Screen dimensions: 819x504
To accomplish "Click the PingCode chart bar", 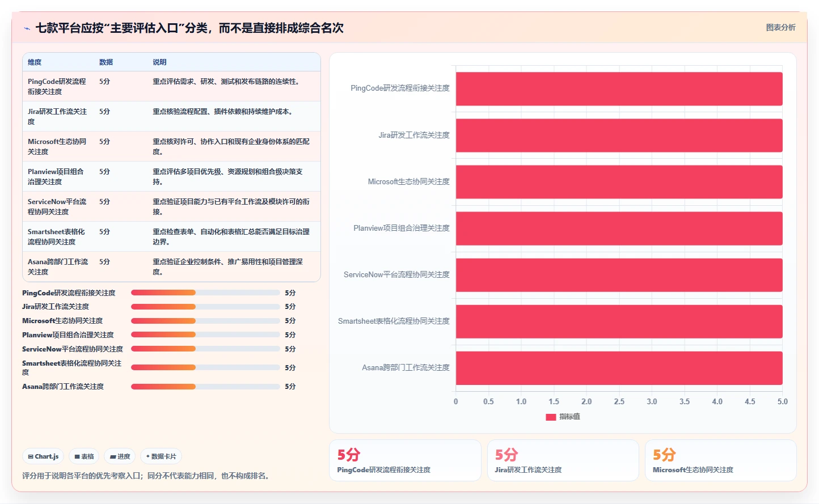I will pos(619,88).
